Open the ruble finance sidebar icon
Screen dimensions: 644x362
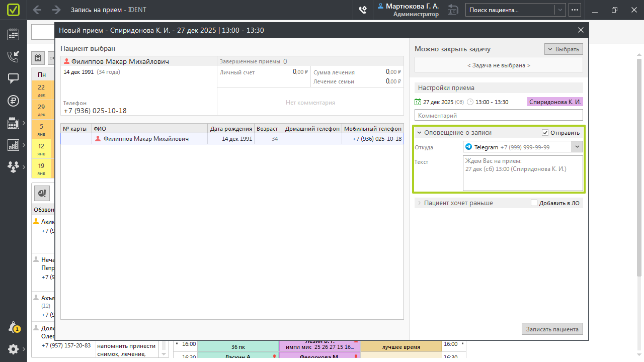coord(13,101)
